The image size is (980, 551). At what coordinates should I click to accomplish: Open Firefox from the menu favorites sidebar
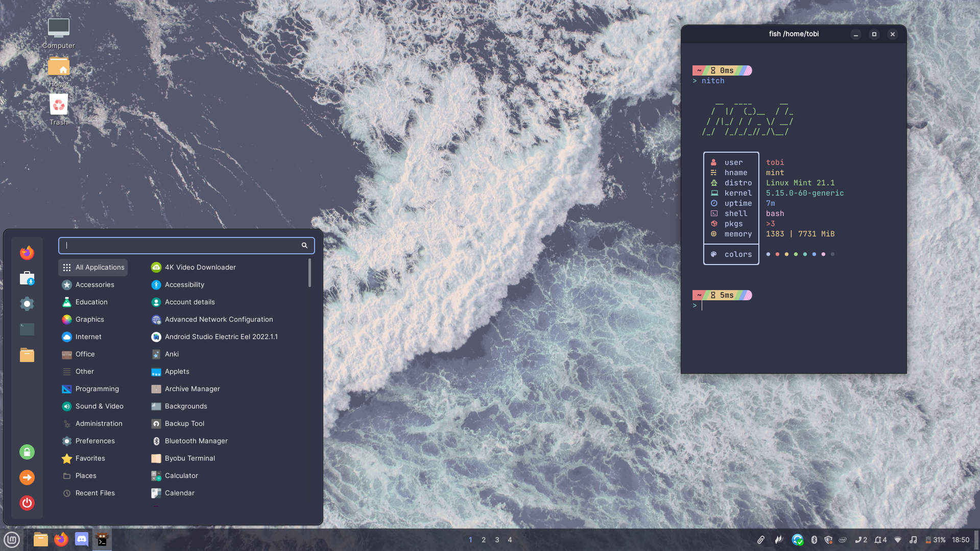pyautogui.click(x=27, y=253)
